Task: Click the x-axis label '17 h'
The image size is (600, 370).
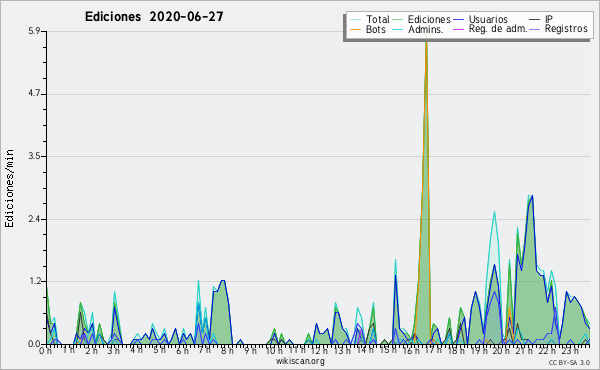Action: click(x=434, y=350)
